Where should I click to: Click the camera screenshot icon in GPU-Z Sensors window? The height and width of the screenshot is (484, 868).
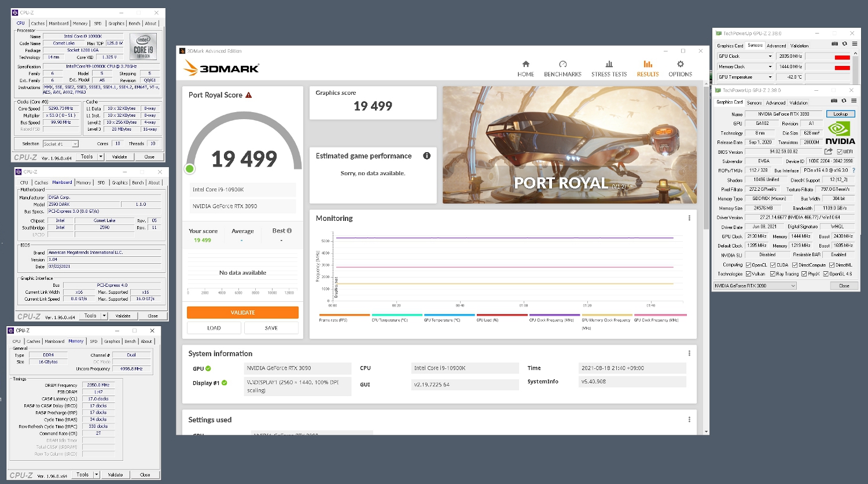(x=834, y=44)
